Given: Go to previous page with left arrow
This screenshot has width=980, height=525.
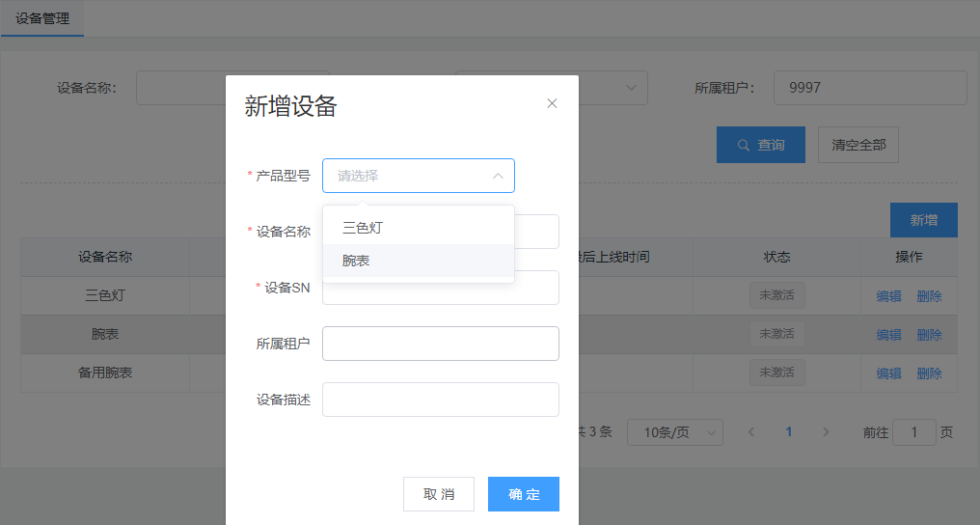Looking at the screenshot, I should [751, 432].
